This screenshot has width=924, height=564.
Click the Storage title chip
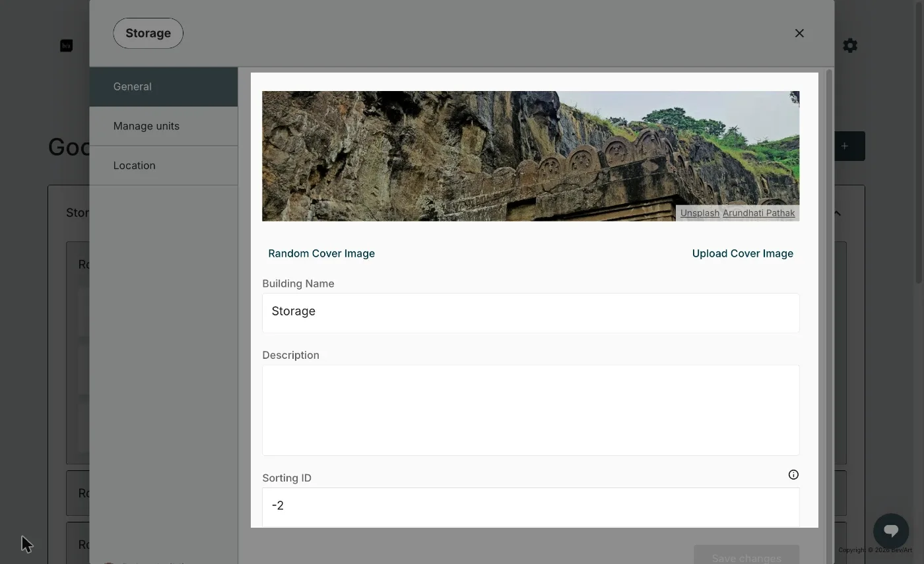pyautogui.click(x=148, y=33)
